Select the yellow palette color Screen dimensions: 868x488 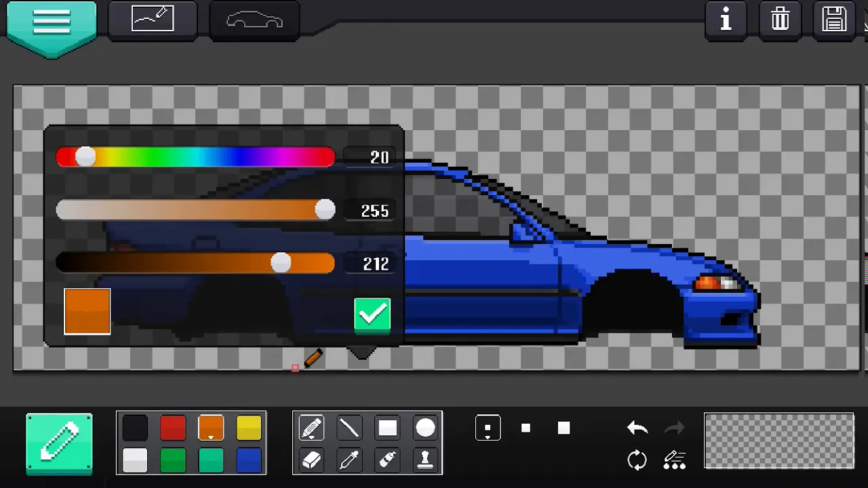pos(249,428)
